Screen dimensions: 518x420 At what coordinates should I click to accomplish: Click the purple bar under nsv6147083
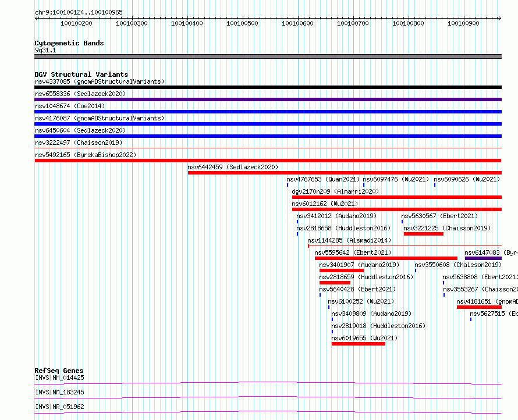(x=483, y=258)
